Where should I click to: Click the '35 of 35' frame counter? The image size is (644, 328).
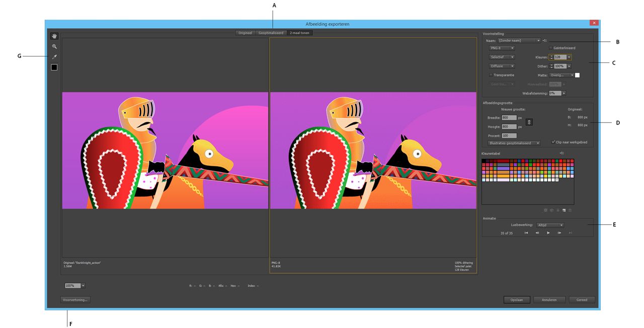coord(507,233)
